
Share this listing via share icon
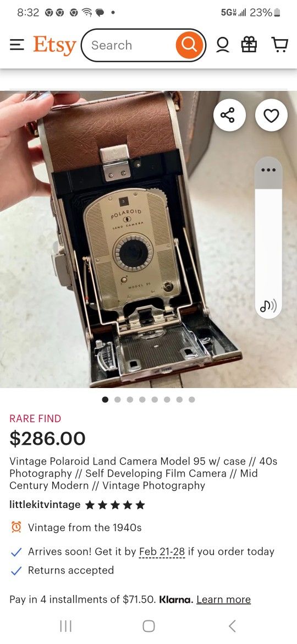pos(230,116)
